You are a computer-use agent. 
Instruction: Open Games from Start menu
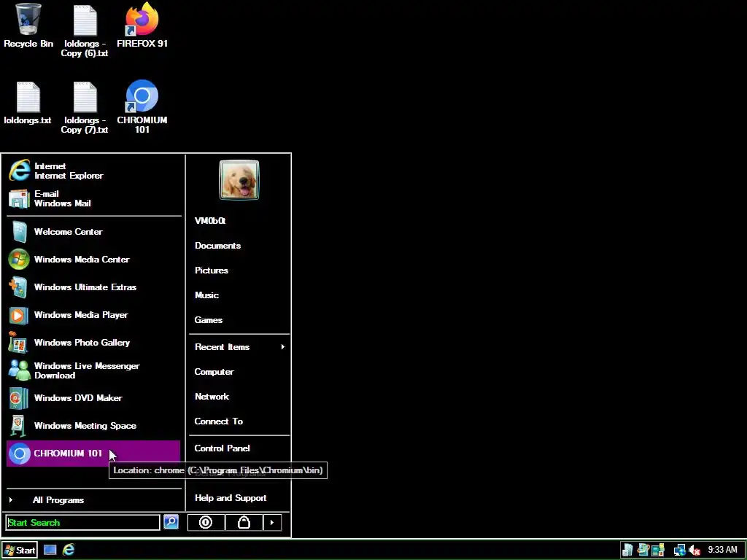pos(239,320)
